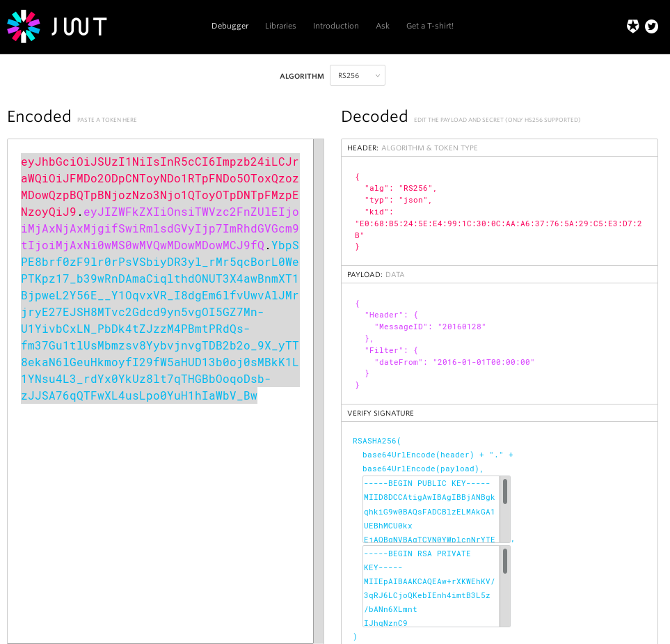Click inside the Encoded token area

pyautogui.click(x=159, y=278)
